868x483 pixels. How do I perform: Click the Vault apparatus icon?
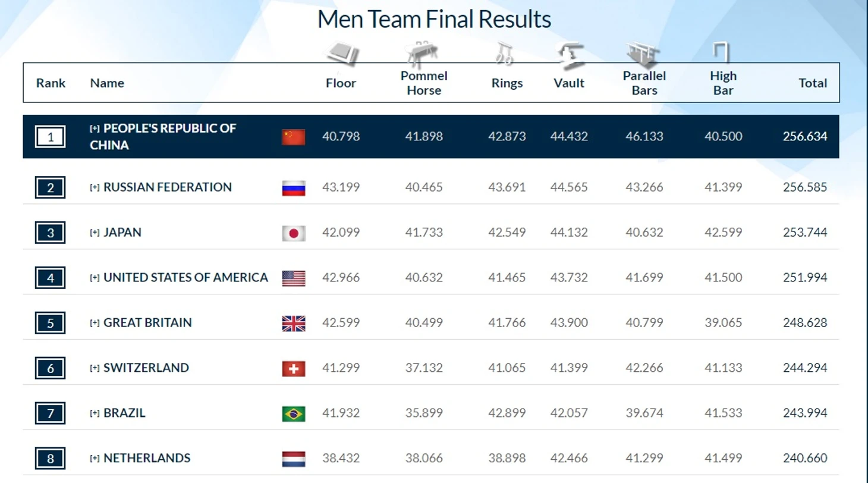(x=570, y=54)
